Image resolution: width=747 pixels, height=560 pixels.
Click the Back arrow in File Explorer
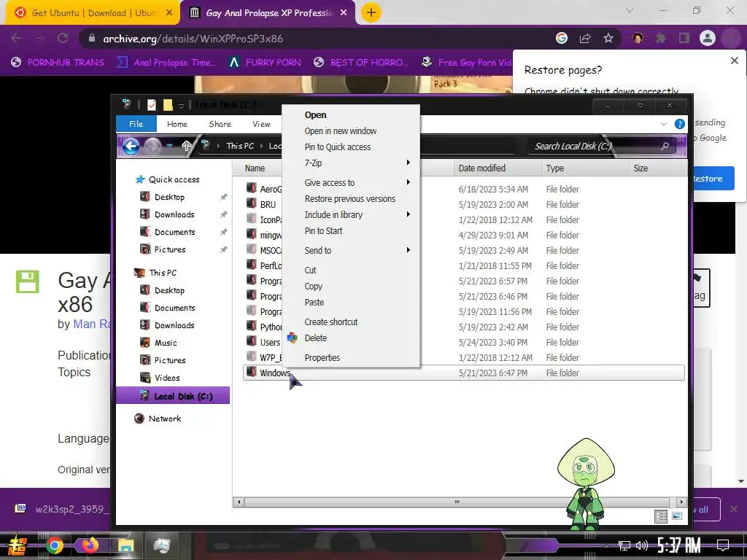131,146
